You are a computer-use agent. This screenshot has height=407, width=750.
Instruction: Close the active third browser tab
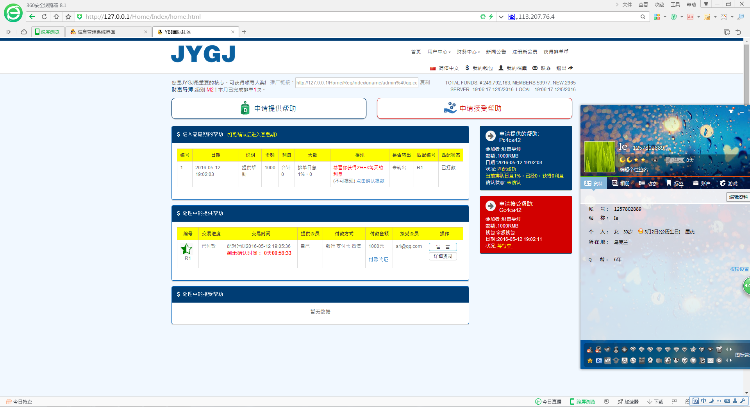tap(233, 32)
